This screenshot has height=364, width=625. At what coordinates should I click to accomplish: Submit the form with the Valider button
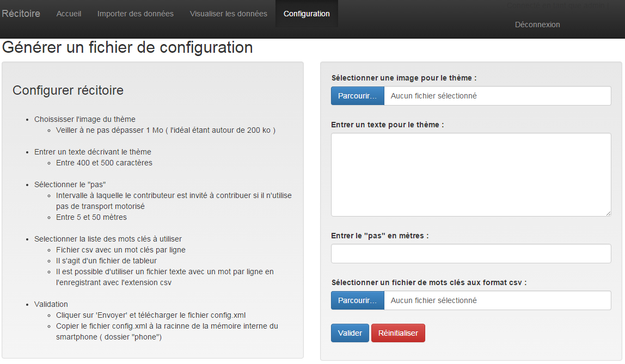350,333
